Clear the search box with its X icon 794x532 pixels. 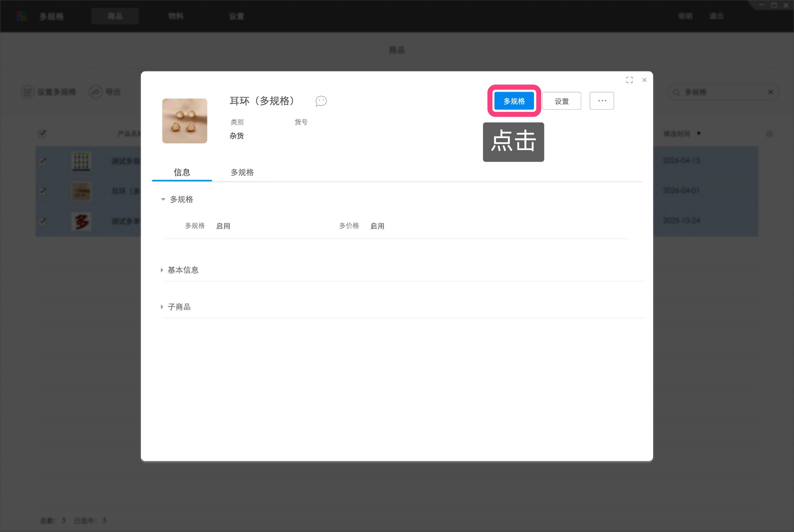click(771, 92)
